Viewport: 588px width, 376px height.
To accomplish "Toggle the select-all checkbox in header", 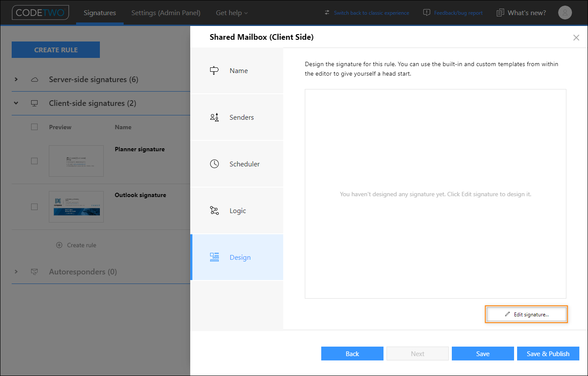I will [x=35, y=127].
